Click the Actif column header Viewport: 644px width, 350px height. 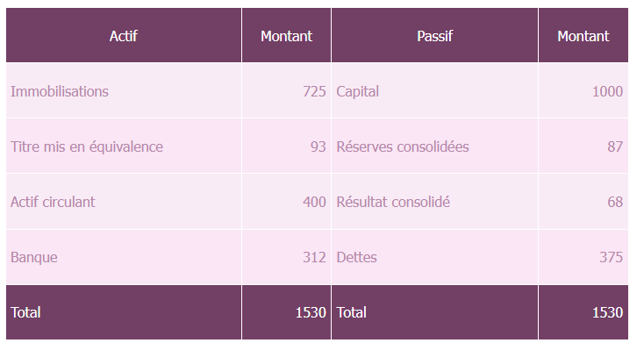click(x=124, y=35)
